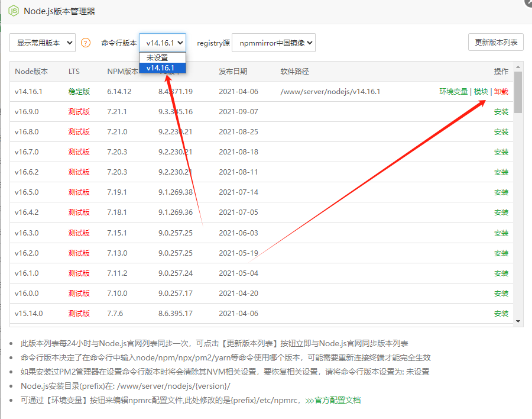The image size is (532, 419).
Task: Open 环境变量 for v14.16.1
Action: [453, 92]
